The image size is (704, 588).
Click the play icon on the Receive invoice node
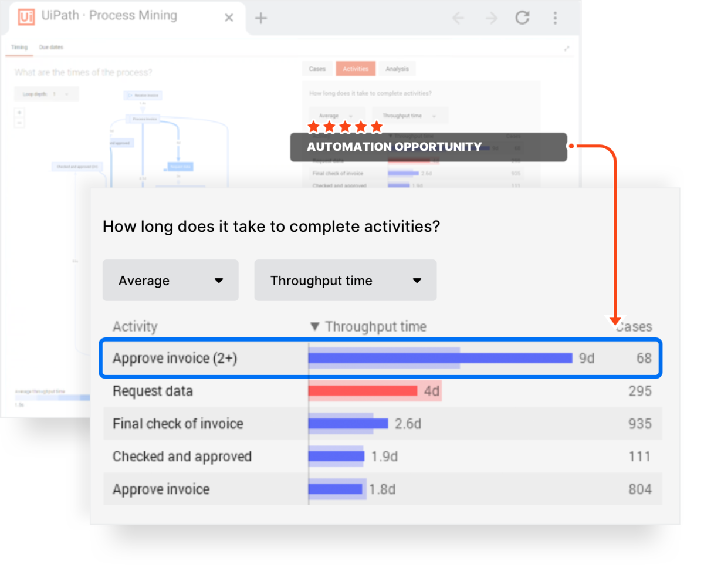[x=131, y=95]
